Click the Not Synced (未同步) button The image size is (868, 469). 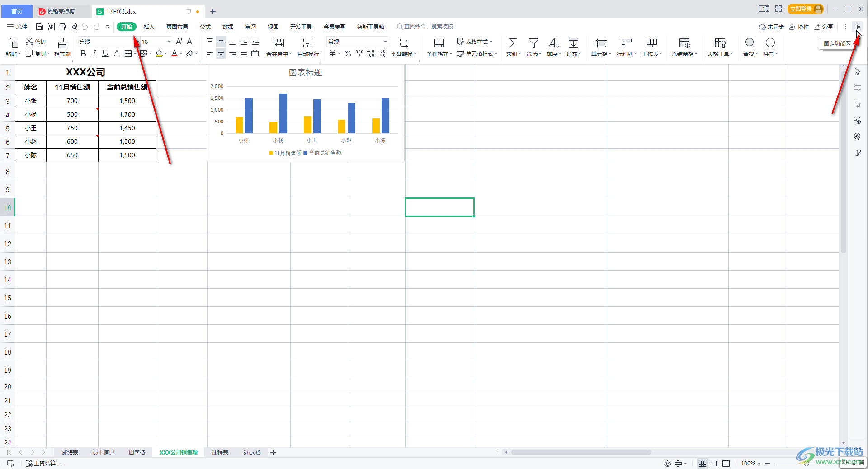click(771, 27)
